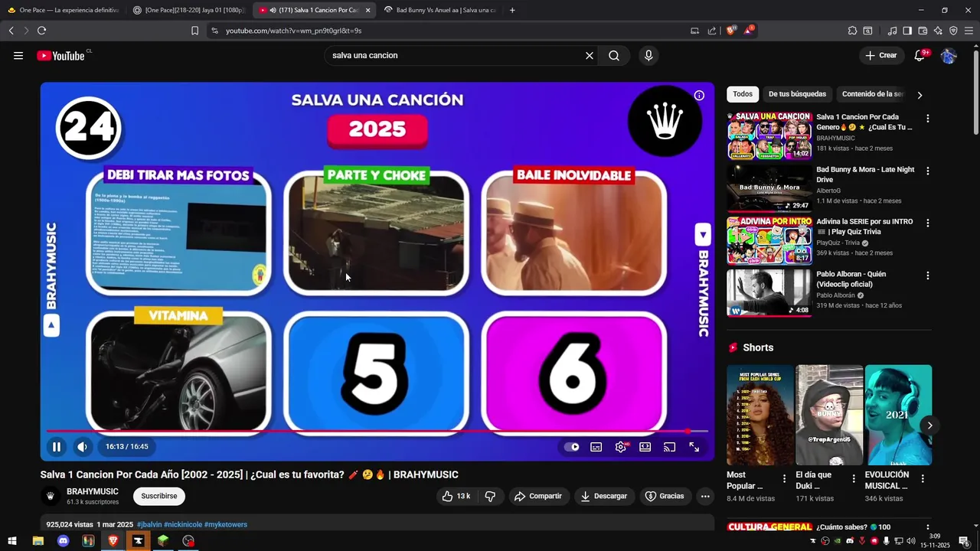Open player settings gear

pyautogui.click(x=620, y=447)
